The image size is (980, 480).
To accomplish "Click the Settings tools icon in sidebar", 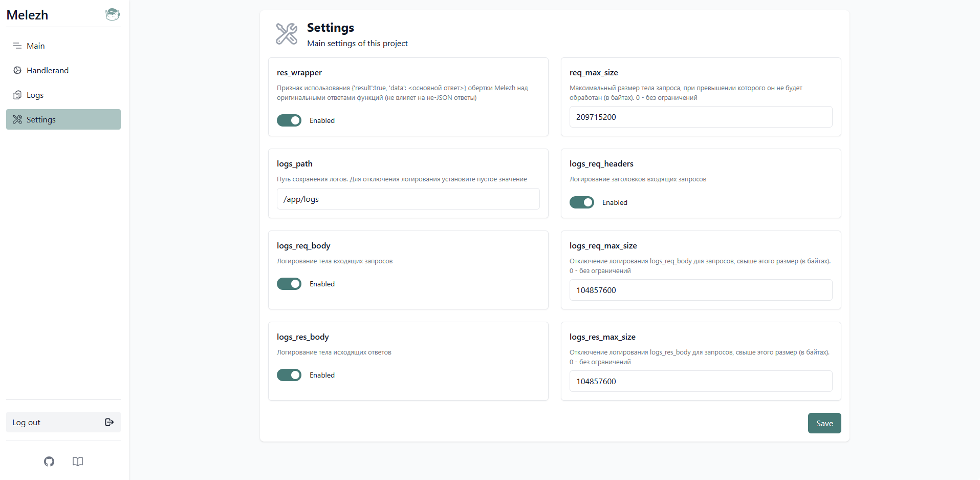I will point(17,119).
